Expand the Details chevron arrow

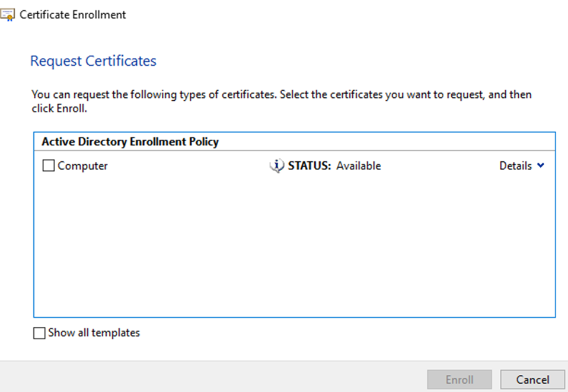pyautogui.click(x=540, y=166)
